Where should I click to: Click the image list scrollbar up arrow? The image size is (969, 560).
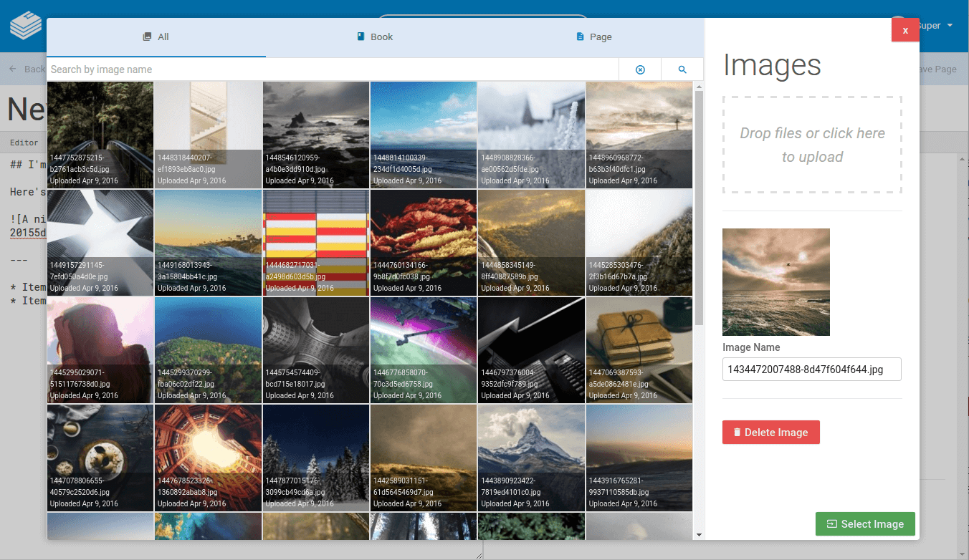(699, 86)
